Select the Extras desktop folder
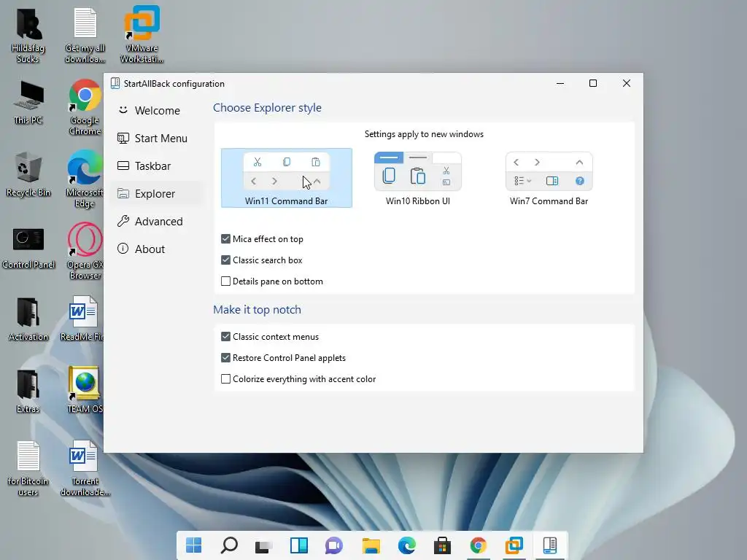 [28, 391]
